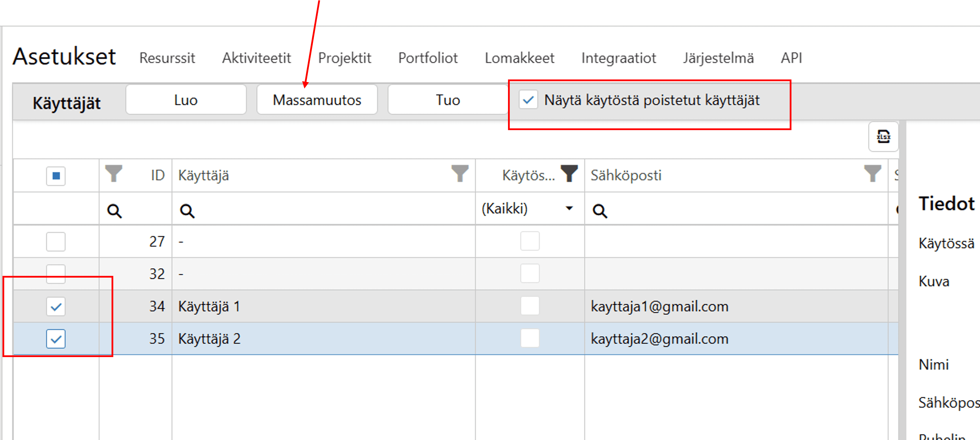
Task: Select the row checkbox for ID 27
Action: pos(56,242)
